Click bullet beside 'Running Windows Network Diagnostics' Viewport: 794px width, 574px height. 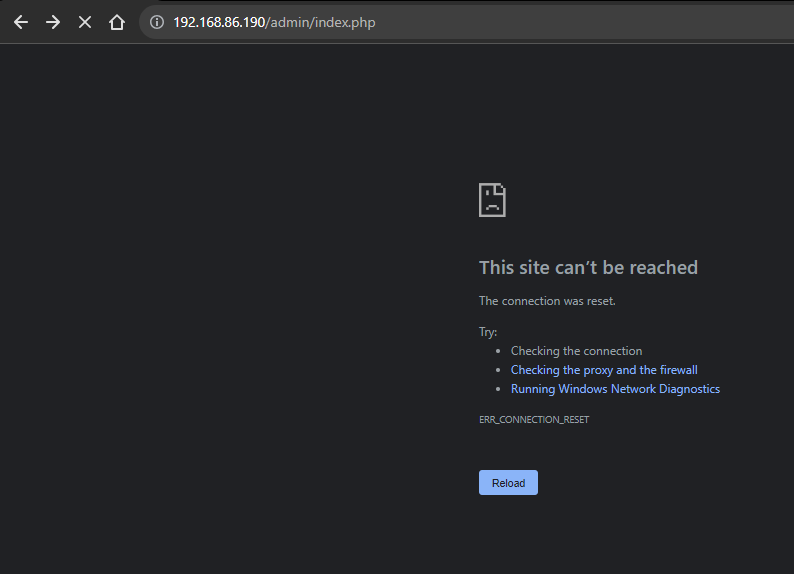pyautogui.click(x=499, y=389)
